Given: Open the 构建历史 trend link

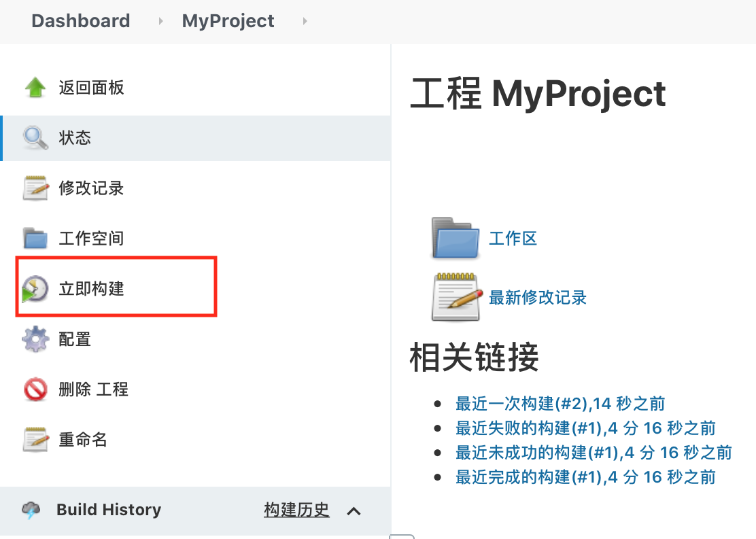Looking at the screenshot, I should [296, 510].
